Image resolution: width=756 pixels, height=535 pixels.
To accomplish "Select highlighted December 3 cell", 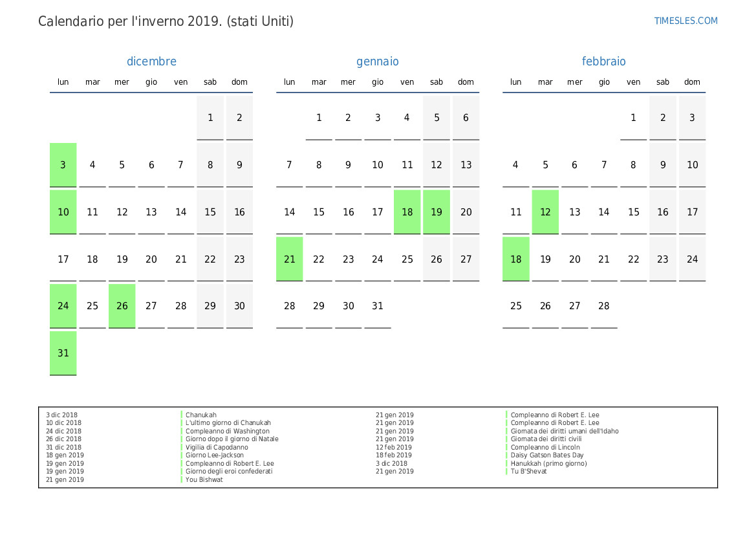I will tap(63, 165).
